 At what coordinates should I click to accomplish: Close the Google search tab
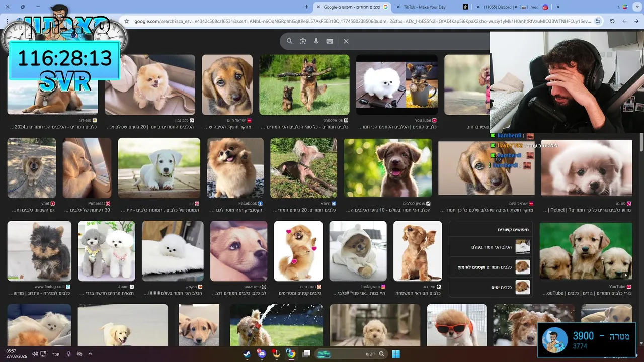[x=318, y=7]
